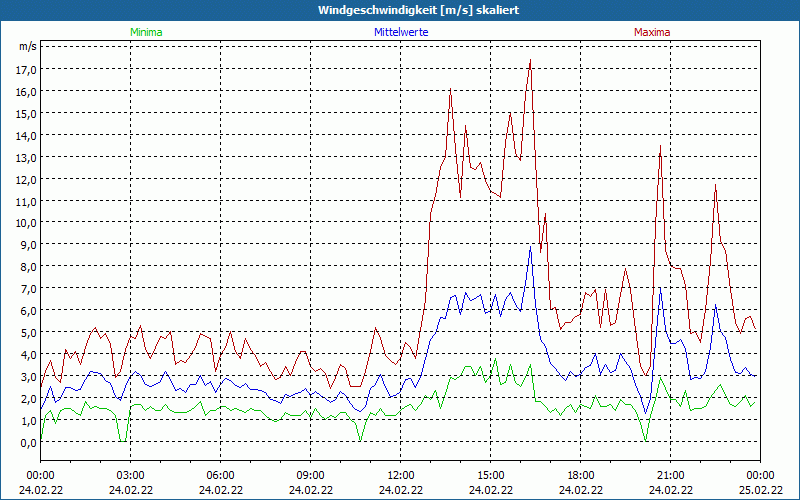Click the "06:00" time axis label
This screenshot has height=500, width=800.
coord(220,476)
